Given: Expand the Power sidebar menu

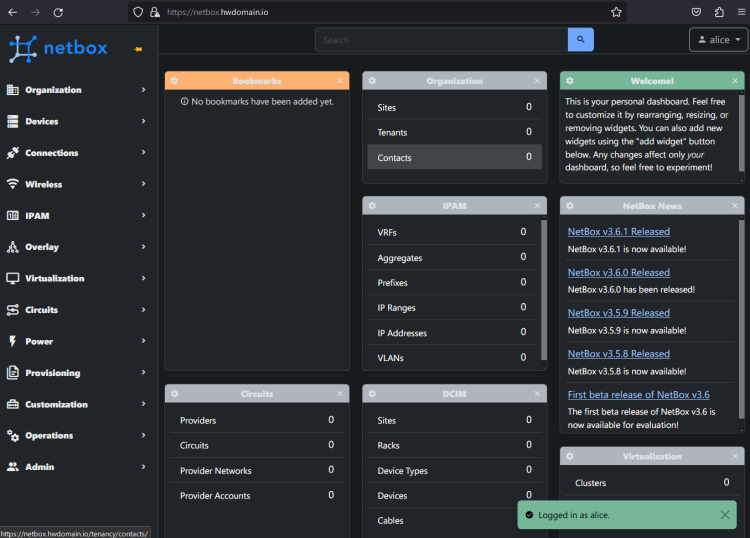Looking at the screenshot, I should click(77, 341).
